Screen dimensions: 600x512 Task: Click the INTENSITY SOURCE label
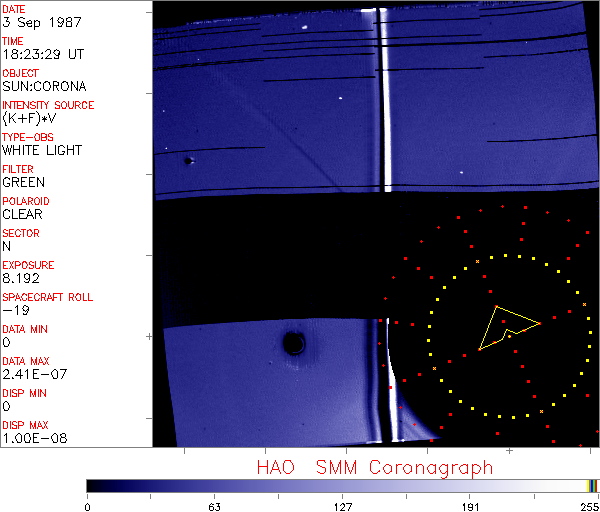[x=48, y=105]
